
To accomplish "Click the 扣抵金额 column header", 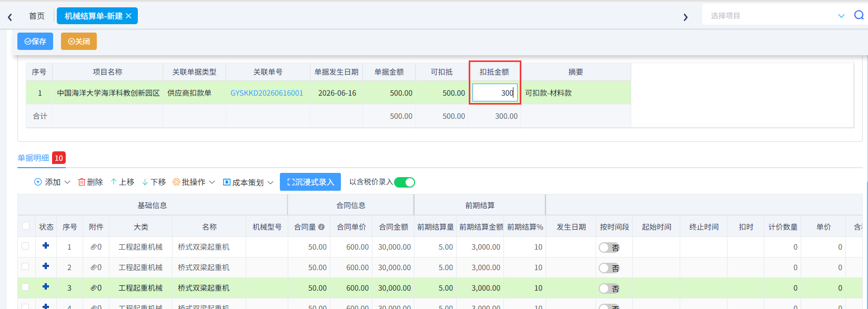I will pyautogui.click(x=494, y=72).
